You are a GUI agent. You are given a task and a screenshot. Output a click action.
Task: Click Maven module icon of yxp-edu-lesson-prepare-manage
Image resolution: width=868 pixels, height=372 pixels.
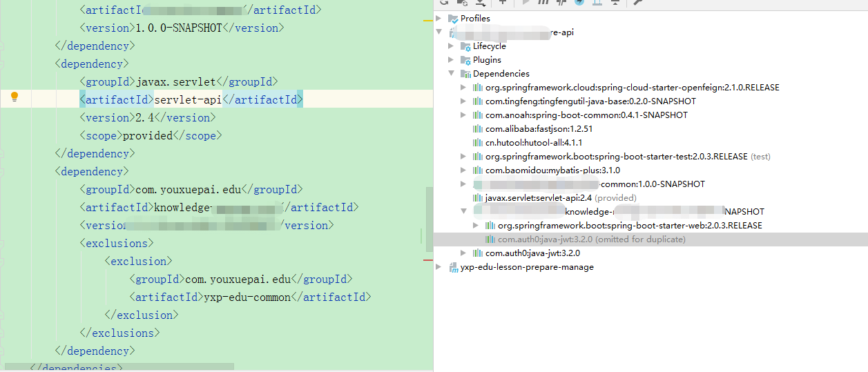[453, 267]
